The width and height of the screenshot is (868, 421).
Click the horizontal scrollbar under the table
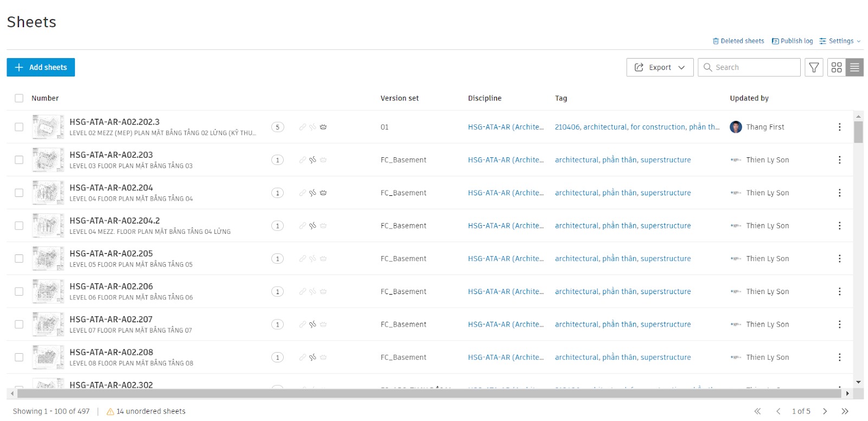click(x=429, y=393)
